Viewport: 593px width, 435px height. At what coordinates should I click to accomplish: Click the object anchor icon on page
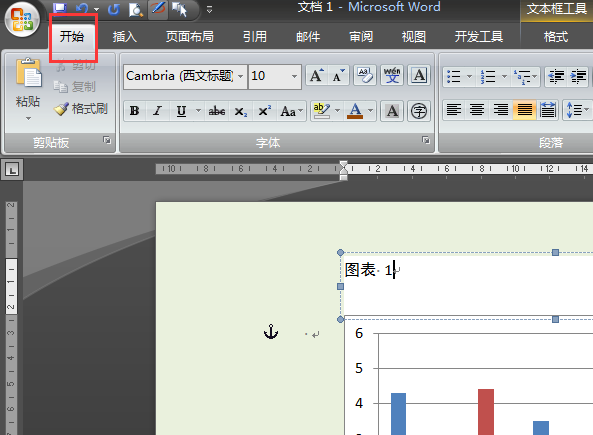[271, 332]
